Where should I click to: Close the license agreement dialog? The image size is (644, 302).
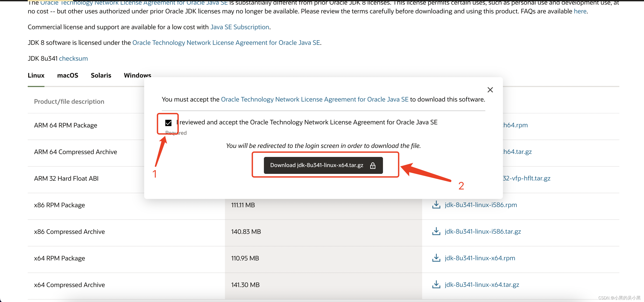point(490,90)
